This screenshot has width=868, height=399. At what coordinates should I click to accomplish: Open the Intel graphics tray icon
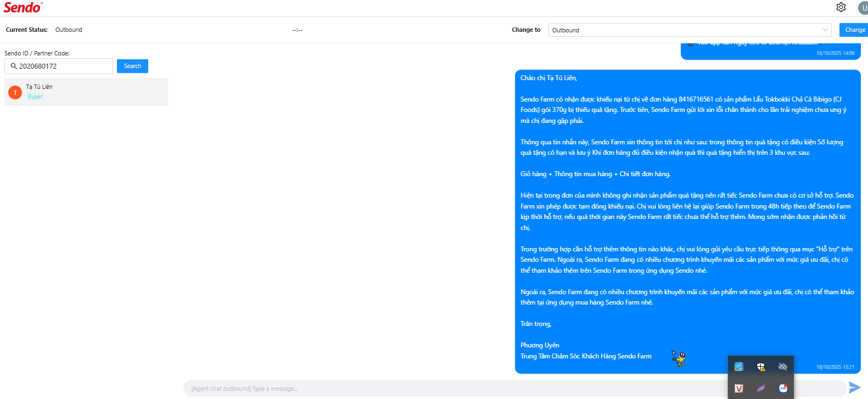(739, 367)
